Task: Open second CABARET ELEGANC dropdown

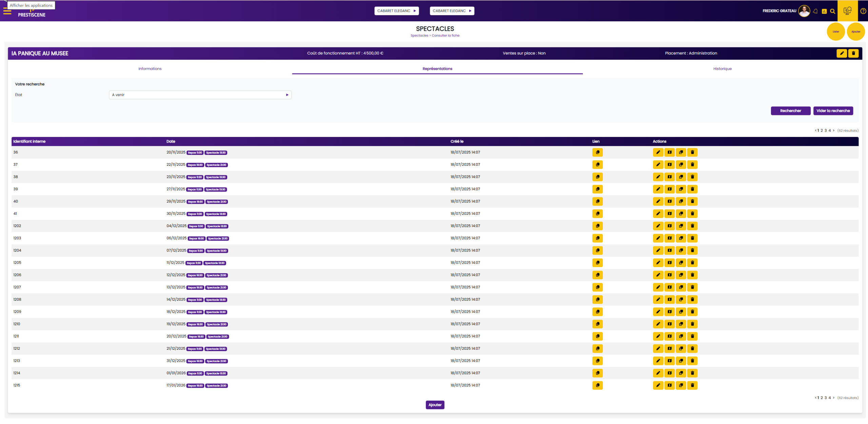Action: [x=452, y=11]
